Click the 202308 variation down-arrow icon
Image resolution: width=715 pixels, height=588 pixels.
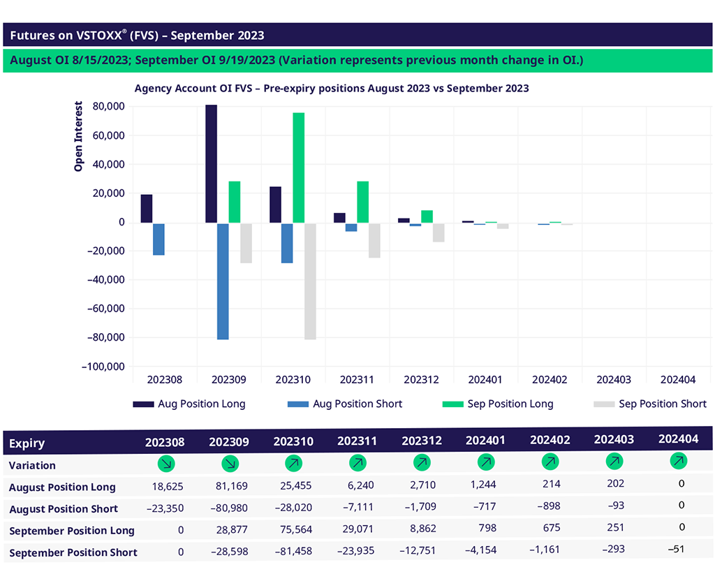click(x=166, y=464)
